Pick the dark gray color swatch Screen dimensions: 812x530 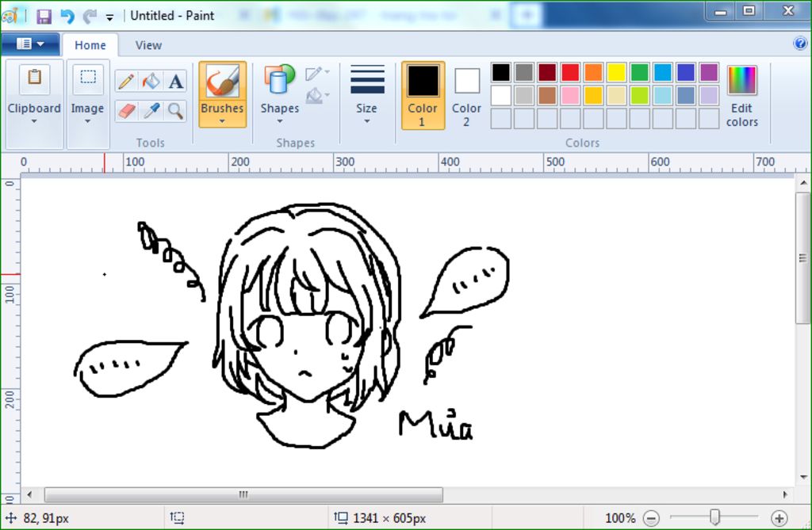[x=524, y=72]
